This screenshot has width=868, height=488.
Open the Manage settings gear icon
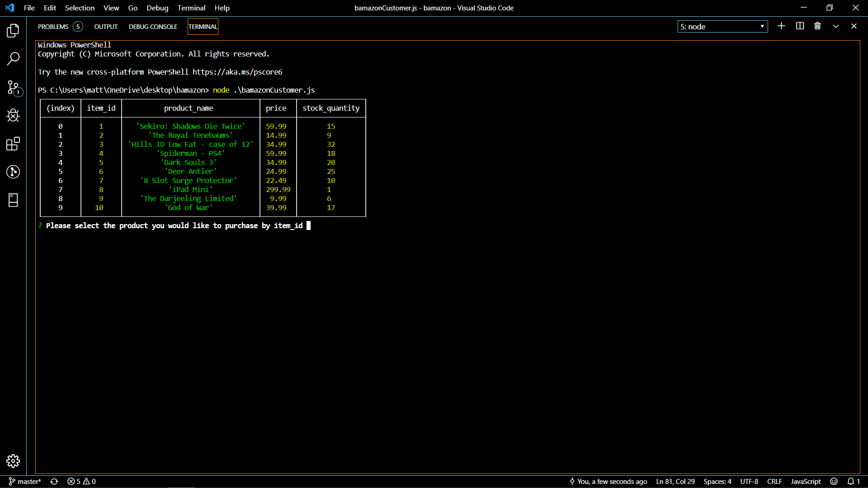[x=13, y=461]
